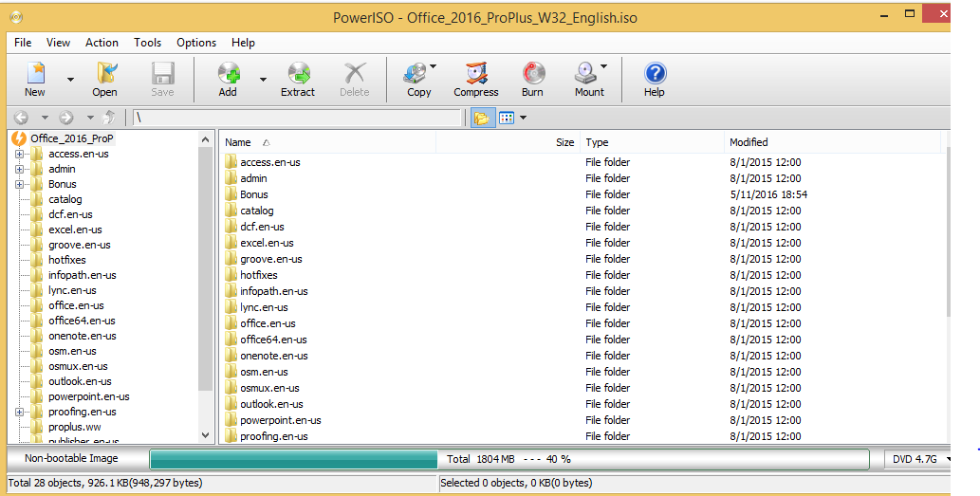Open the Add button dropdown arrow
The image size is (980, 496).
click(263, 80)
